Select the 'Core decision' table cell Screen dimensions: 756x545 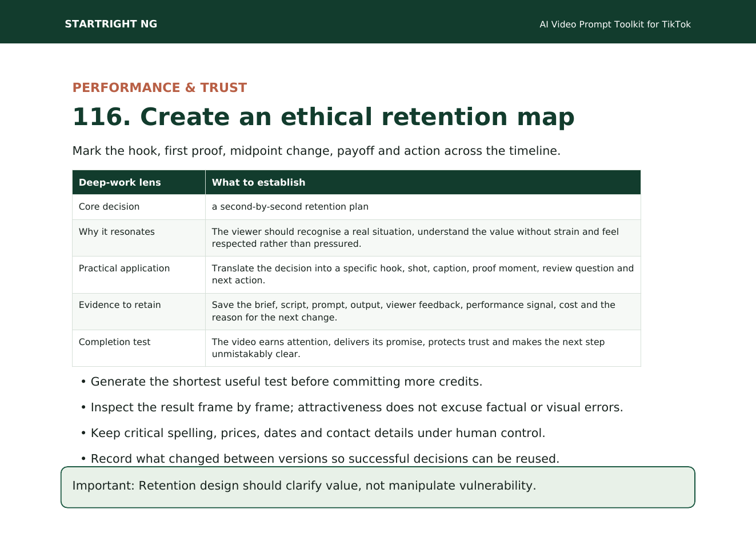coord(139,207)
